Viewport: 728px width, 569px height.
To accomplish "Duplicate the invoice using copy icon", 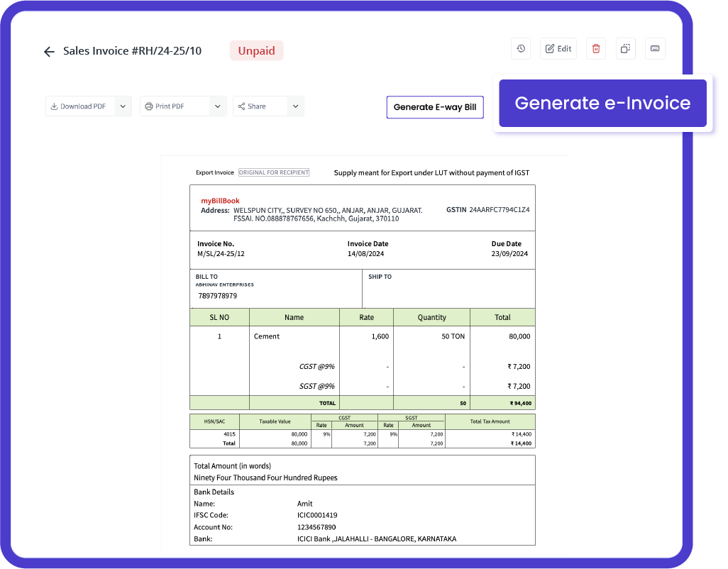I will pos(625,49).
